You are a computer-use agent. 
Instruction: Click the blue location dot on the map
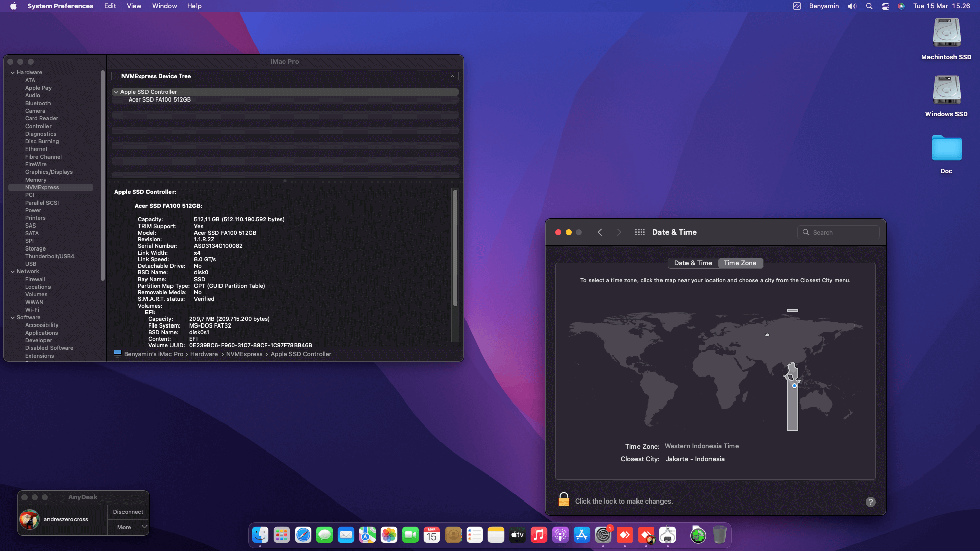pos(794,386)
